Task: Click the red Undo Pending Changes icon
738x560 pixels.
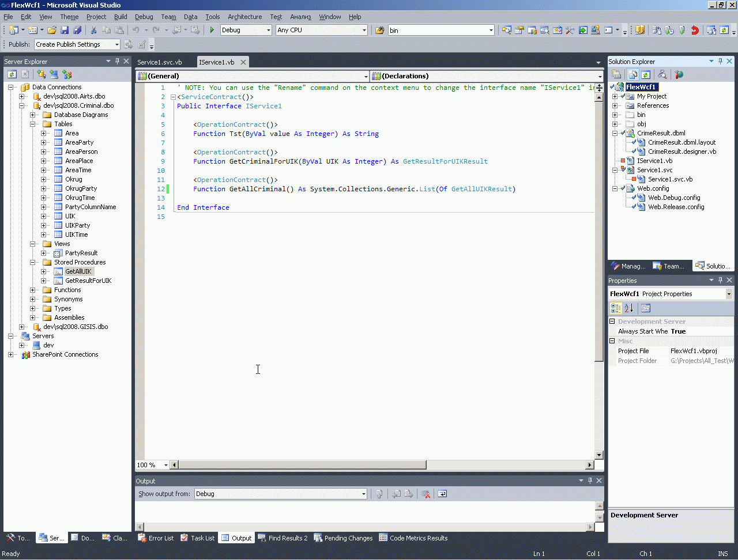Action: pos(695,30)
